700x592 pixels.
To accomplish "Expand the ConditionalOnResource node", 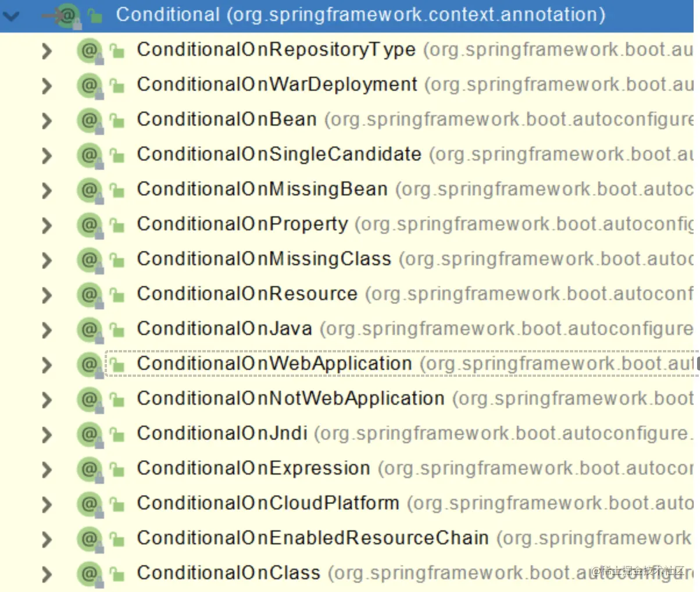I will pyautogui.click(x=47, y=295).
